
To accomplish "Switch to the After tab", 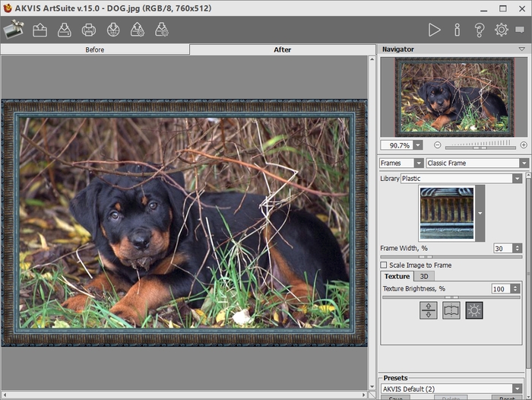I will (x=282, y=49).
